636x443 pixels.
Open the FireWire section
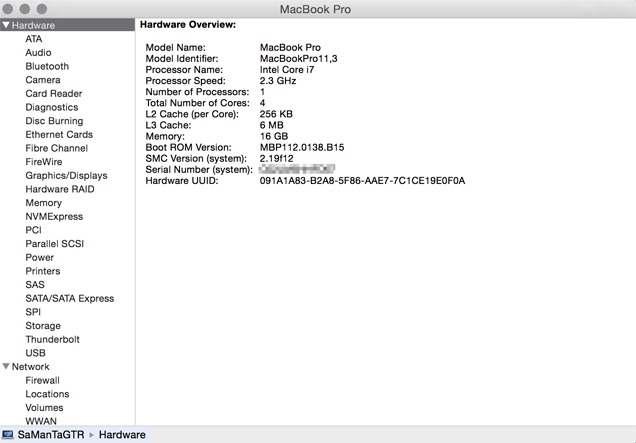[43, 162]
